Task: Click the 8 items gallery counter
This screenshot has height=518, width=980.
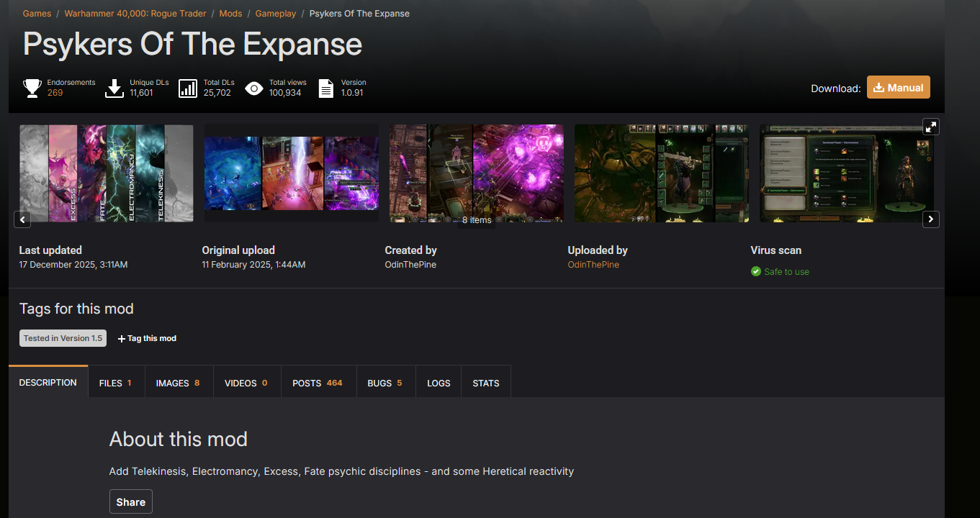Action: coord(477,220)
